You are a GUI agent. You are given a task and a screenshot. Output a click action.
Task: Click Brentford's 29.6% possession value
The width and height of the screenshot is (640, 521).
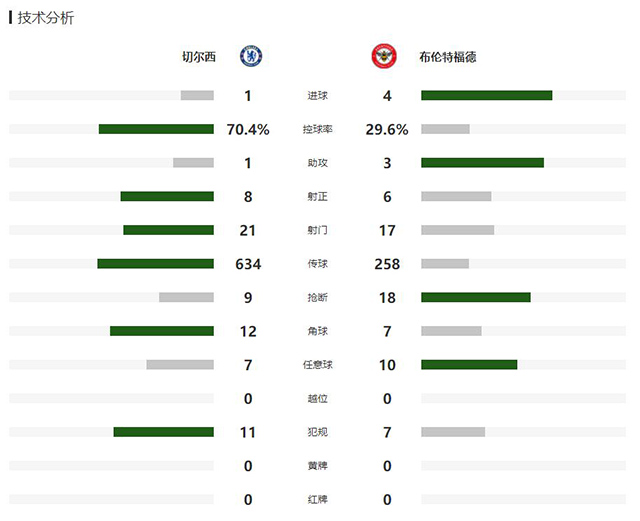(387, 129)
